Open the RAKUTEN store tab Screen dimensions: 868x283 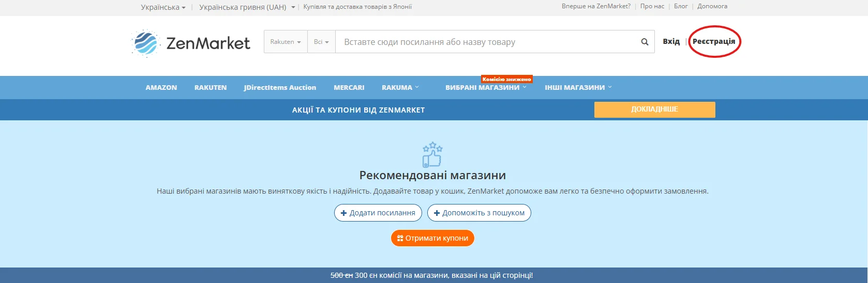pyautogui.click(x=211, y=88)
